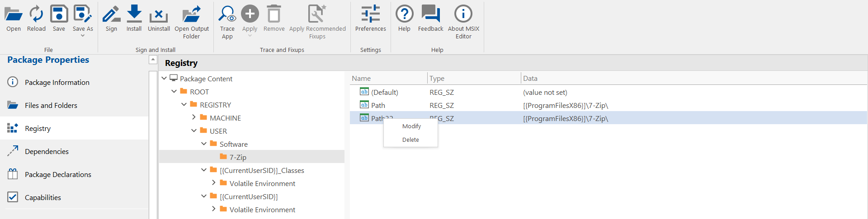Choose Delete from the context menu
Image resolution: width=868 pixels, height=219 pixels.
(x=410, y=140)
